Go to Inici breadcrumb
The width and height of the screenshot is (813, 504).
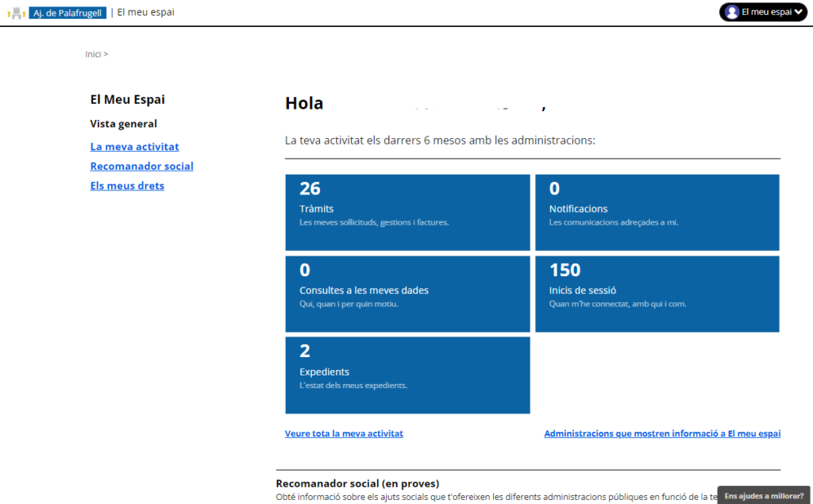(x=93, y=54)
